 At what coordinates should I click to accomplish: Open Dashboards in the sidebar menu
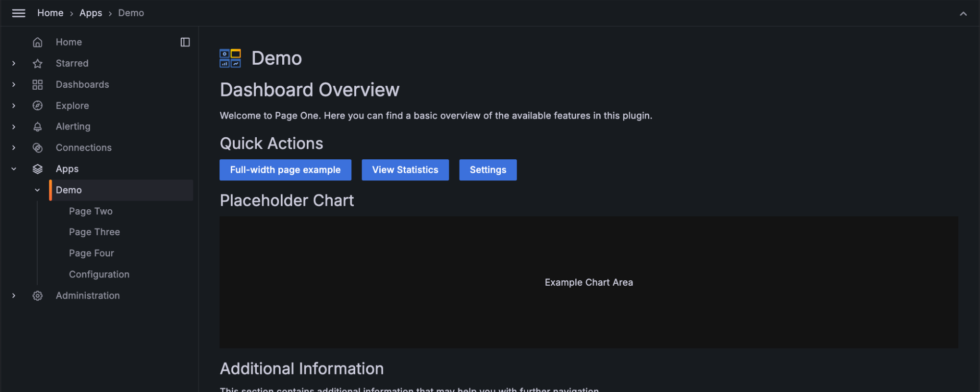click(82, 84)
